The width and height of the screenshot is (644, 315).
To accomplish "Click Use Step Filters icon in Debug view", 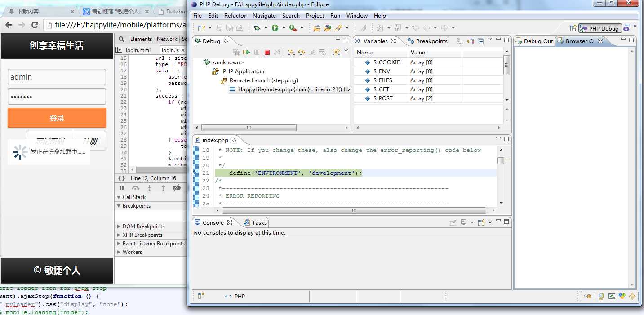I will (x=336, y=52).
